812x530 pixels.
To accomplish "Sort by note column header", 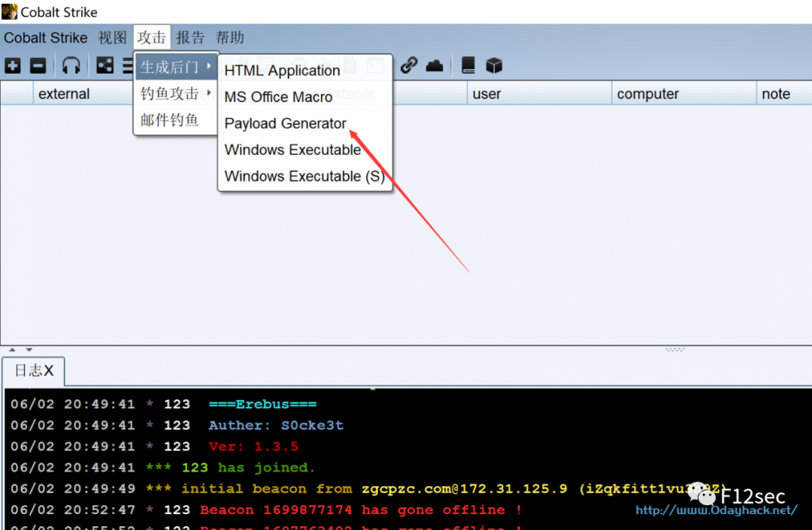I will pos(783,94).
